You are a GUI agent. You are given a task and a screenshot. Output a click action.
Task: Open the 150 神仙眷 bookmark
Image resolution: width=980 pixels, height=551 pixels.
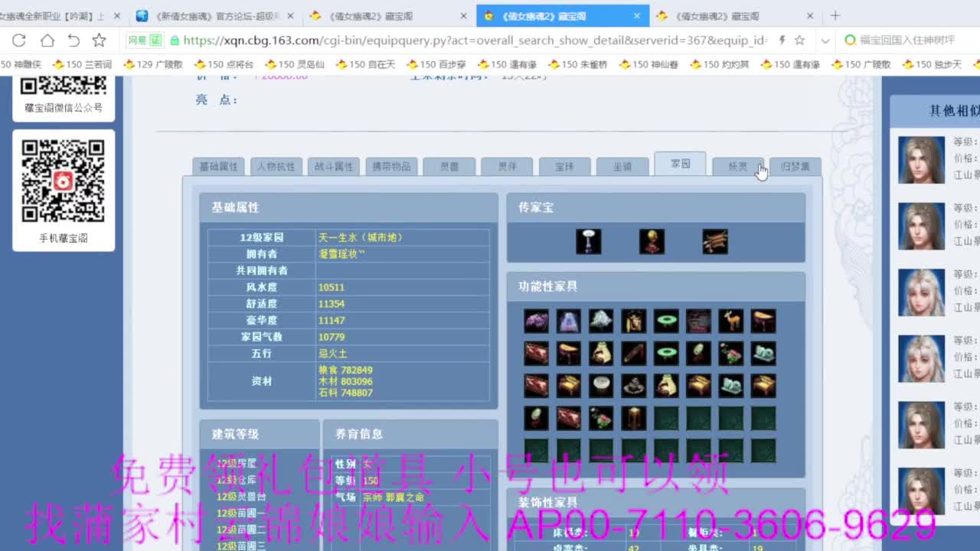(x=648, y=64)
